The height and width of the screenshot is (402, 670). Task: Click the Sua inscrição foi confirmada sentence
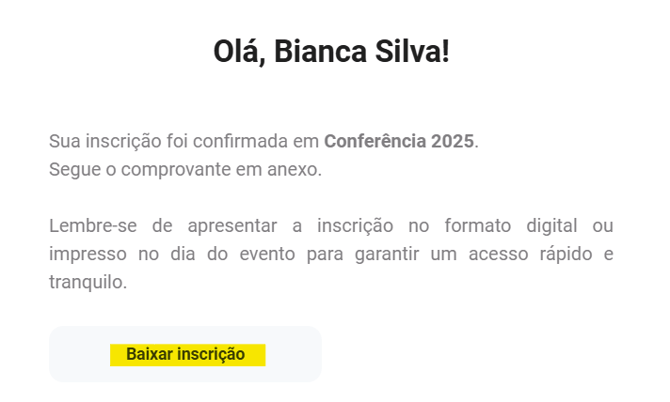tap(180, 141)
